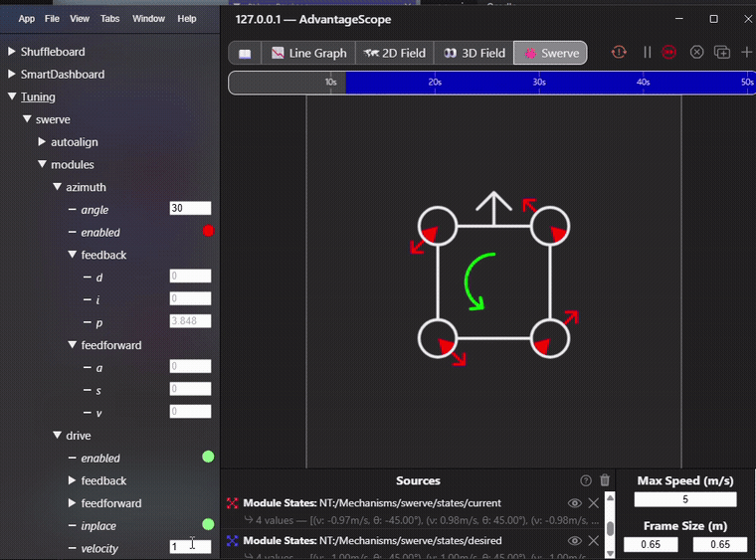756x560 pixels.
Task: Collapse the Tuning tree node
Action: point(12,96)
